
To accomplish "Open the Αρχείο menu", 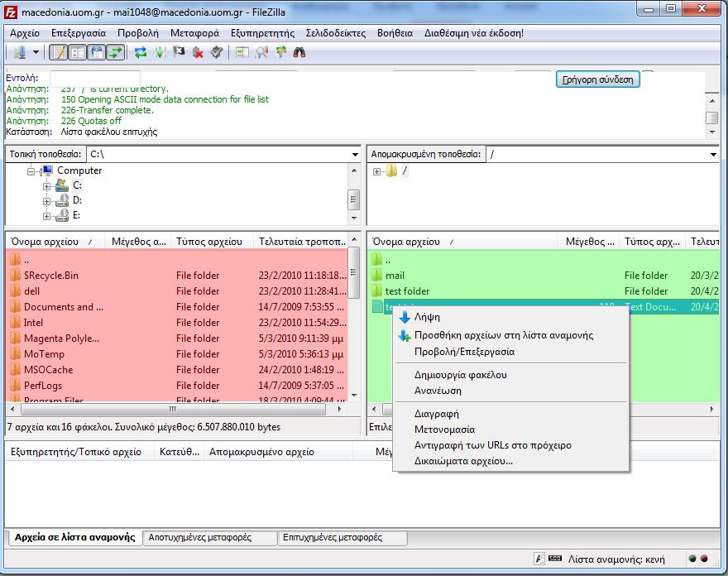I will (x=25, y=33).
